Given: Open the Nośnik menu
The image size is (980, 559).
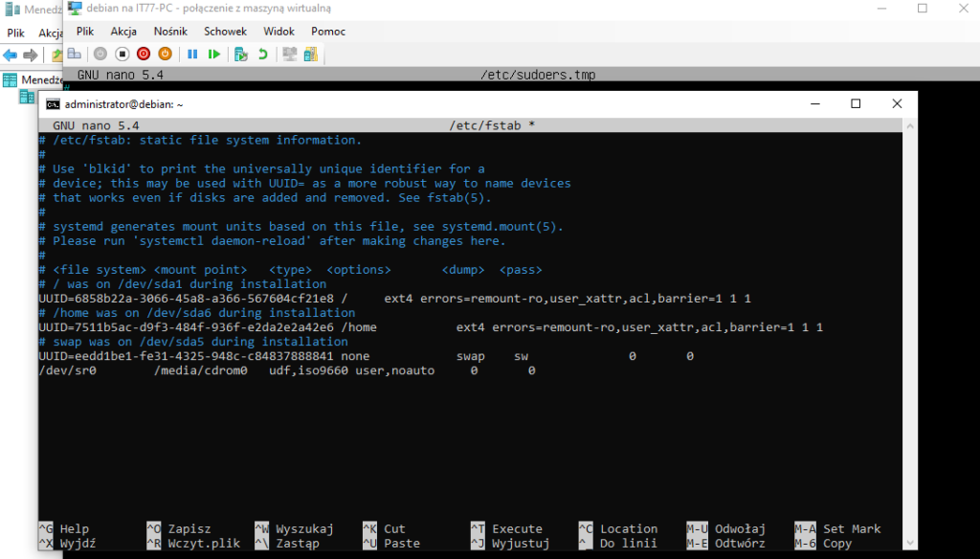Looking at the screenshot, I should (x=170, y=32).
